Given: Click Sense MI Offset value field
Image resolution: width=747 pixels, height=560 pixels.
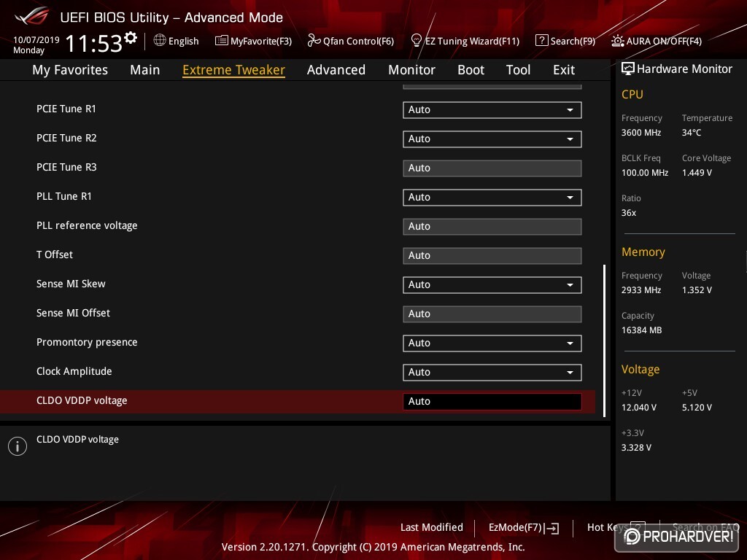Looking at the screenshot, I should pyautogui.click(x=492, y=314).
